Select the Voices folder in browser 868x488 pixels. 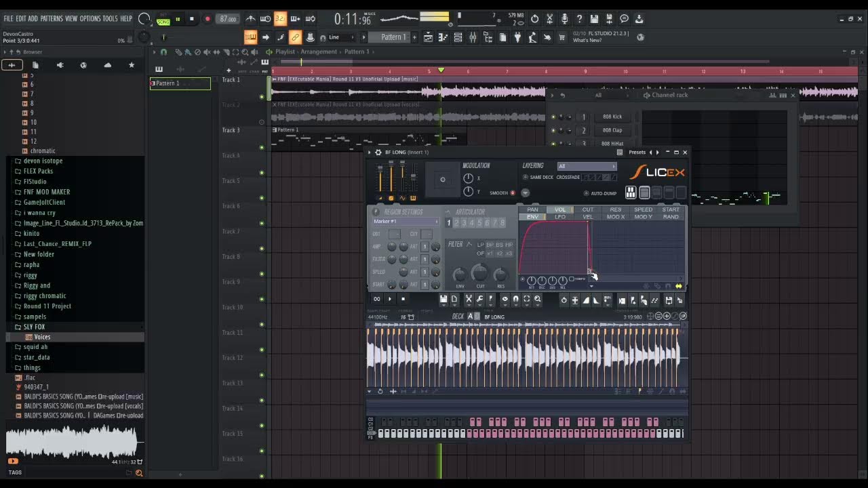(x=42, y=337)
